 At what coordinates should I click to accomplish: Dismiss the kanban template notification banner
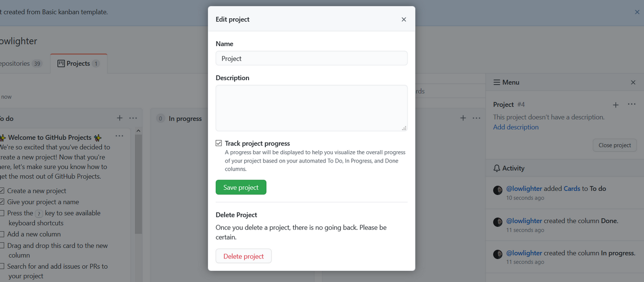pos(637,12)
